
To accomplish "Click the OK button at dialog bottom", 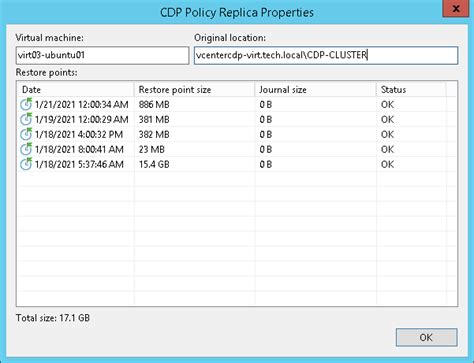I will pos(426,337).
